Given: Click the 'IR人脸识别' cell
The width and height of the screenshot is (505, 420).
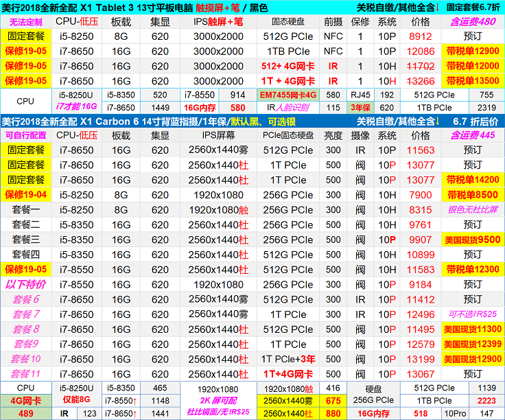Looking at the screenshot, I should [288, 108].
